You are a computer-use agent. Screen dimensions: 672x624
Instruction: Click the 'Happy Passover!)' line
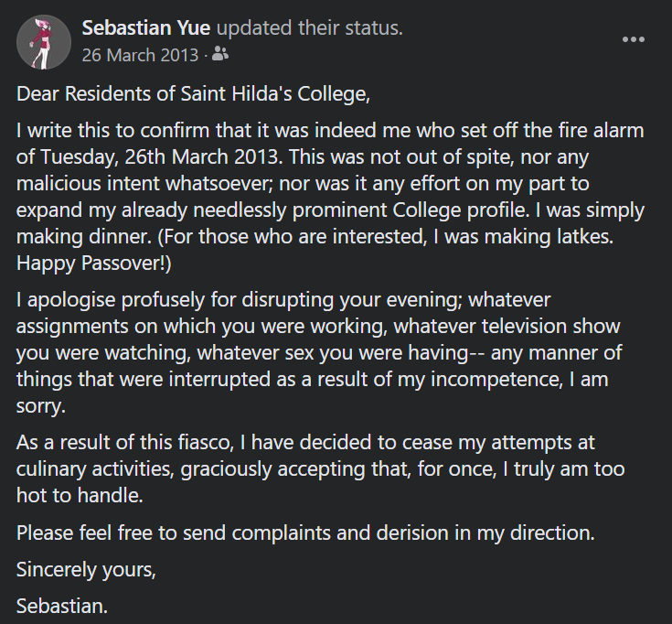(94, 264)
